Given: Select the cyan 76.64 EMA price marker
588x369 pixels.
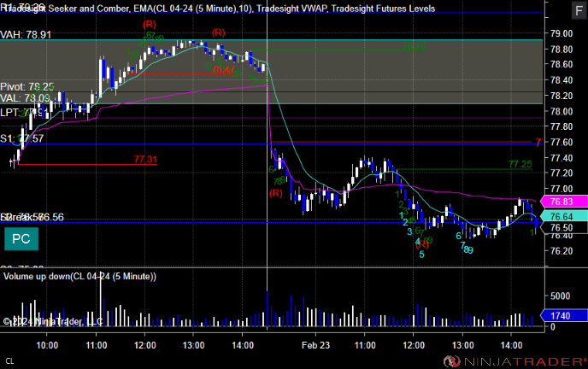Looking at the screenshot, I should point(564,216).
